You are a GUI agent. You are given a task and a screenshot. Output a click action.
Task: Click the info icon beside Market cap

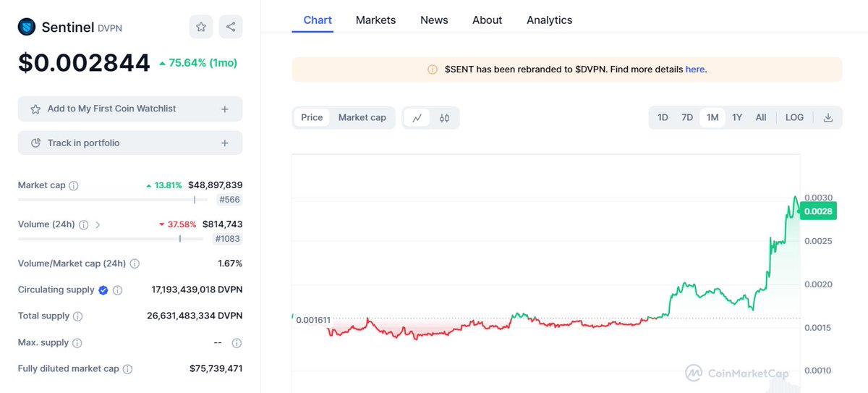pyautogui.click(x=74, y=185)
